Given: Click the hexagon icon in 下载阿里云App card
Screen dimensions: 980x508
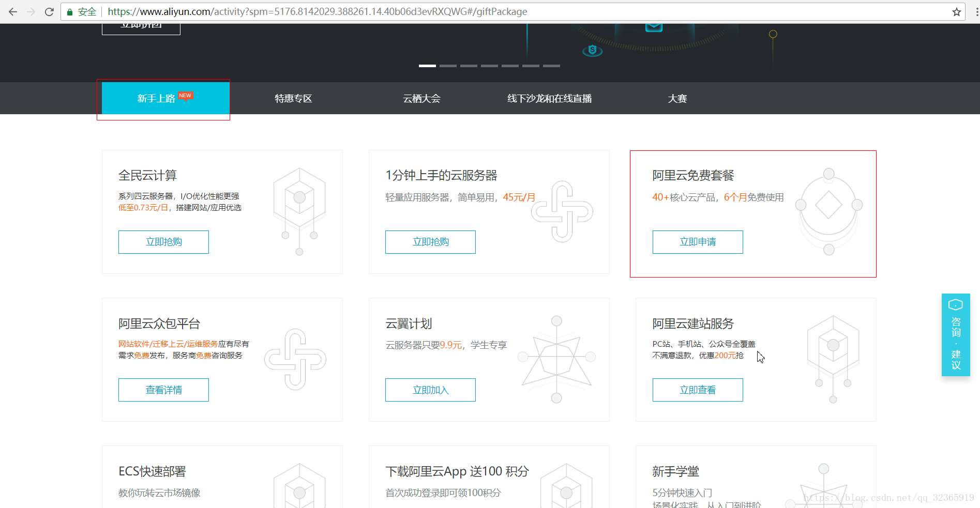Looking at the screenshot, I should click(x=566, y=486).
